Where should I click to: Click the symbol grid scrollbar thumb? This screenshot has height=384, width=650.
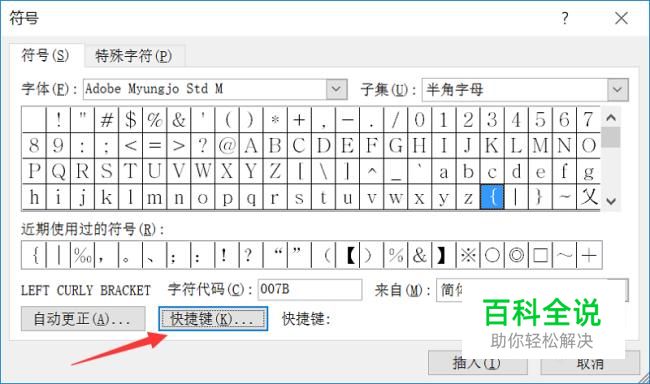611,137
